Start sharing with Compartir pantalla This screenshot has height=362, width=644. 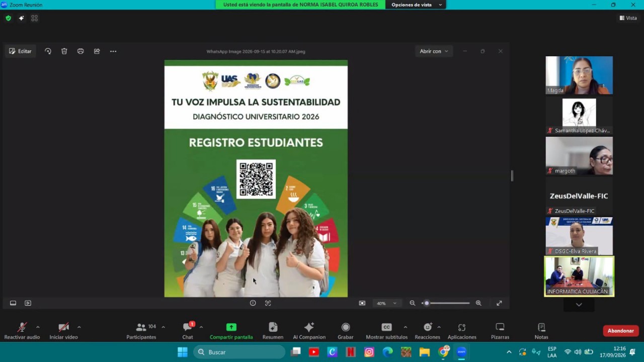(x=231, y=331)
